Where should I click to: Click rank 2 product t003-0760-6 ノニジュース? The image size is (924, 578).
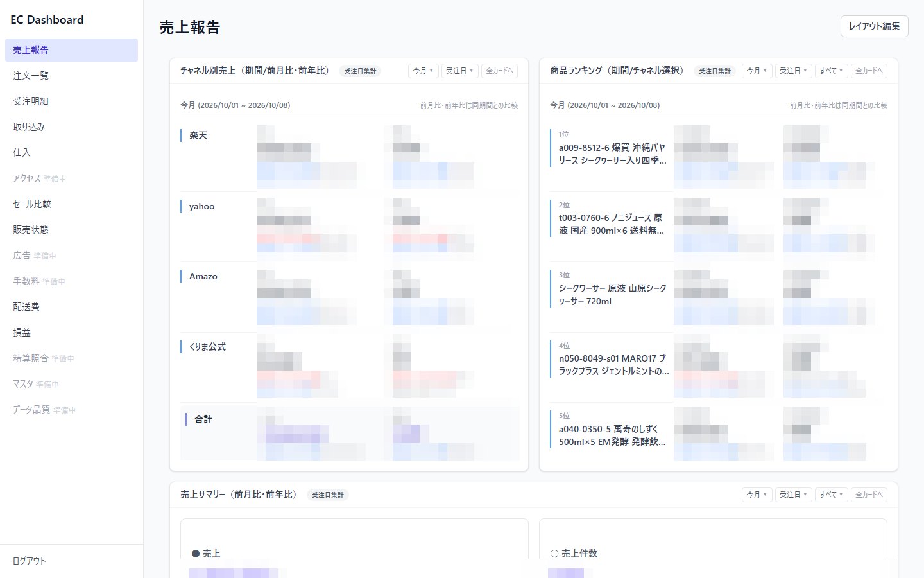coord(612,224)
